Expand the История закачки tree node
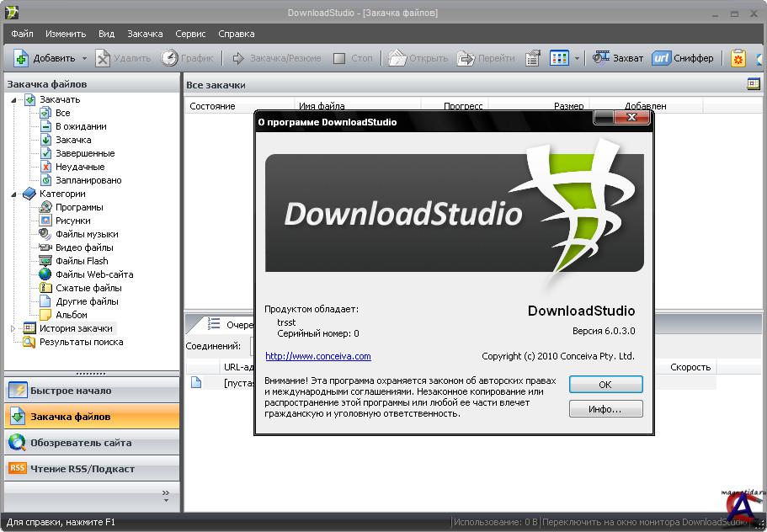 pyautogui.click(x=13, y=328)
